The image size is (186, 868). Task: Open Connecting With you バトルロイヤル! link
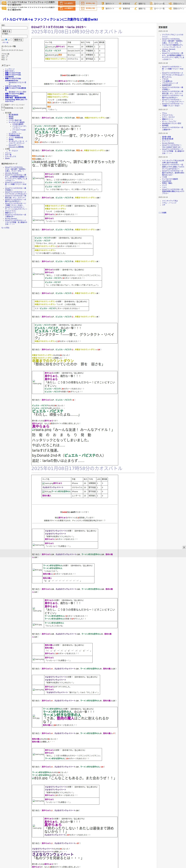click(16, 100)
